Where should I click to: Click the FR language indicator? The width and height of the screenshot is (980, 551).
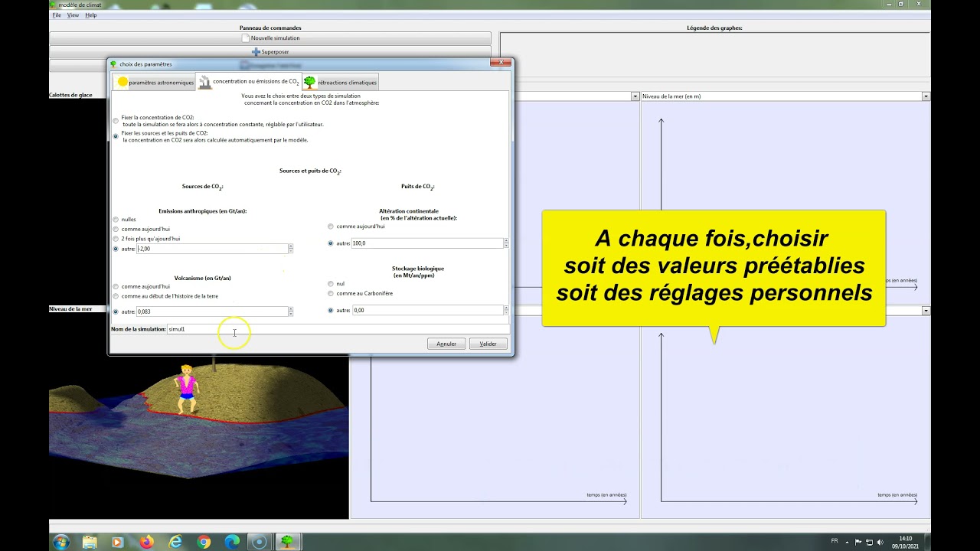point(835,541)
